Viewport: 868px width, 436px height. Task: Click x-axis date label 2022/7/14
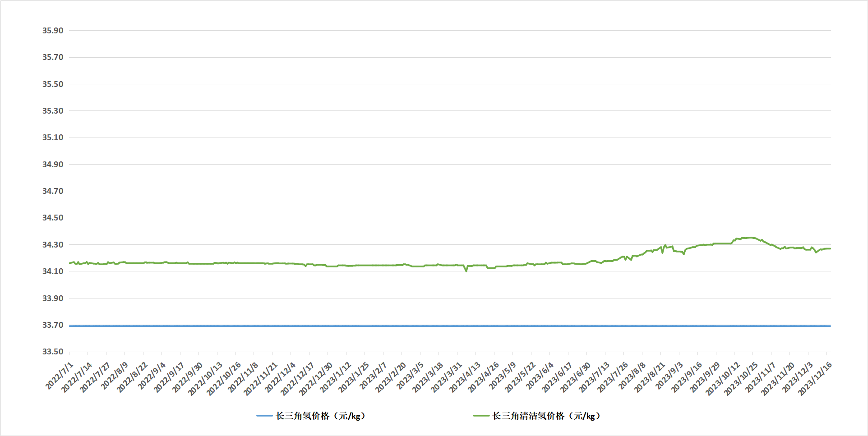click(77, 376)
